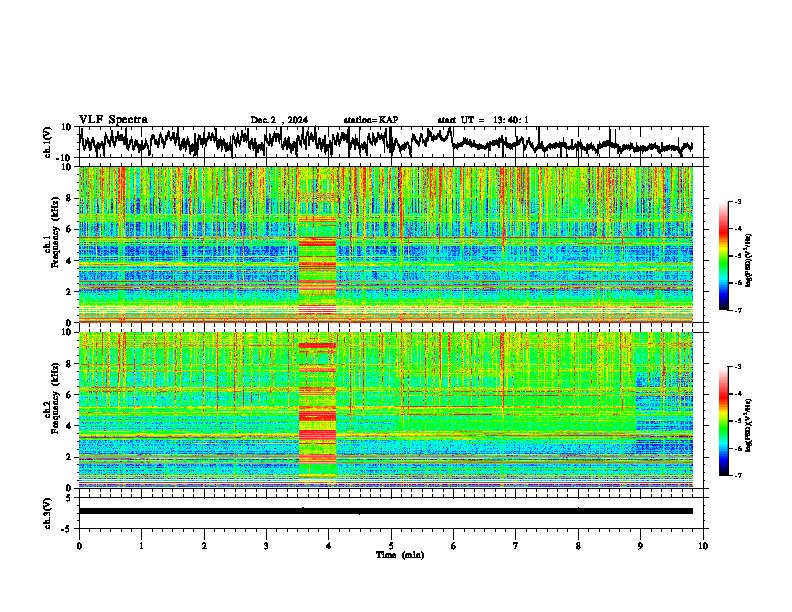Click the ch.1 colorbar "log(PSD)" label
Screen dimensions: 792x612
[749, 261]
